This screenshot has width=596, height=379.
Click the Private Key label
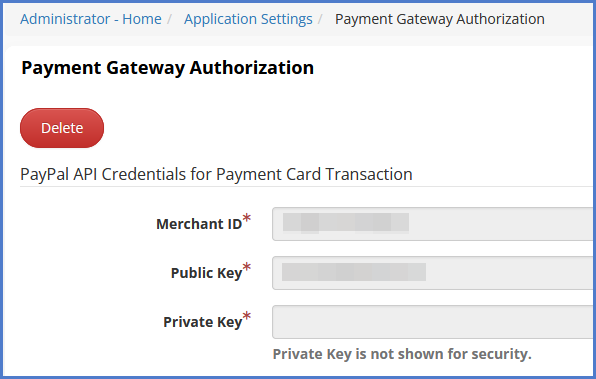click(202, 322)
